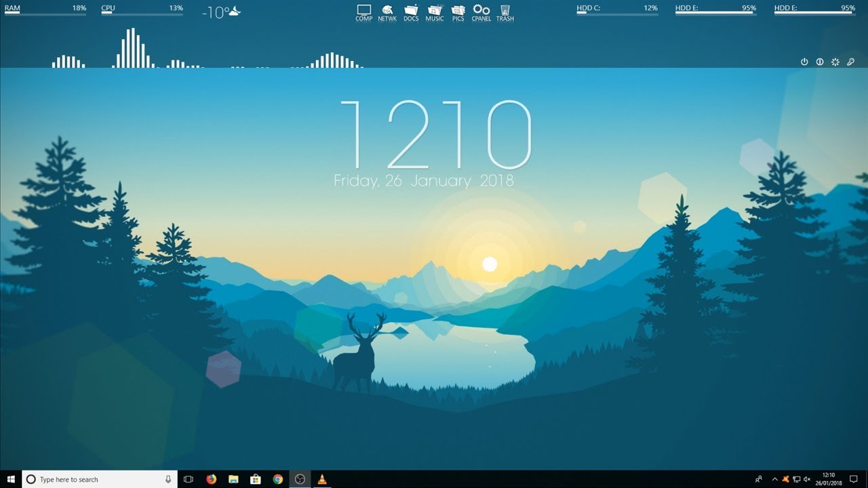868x488 pixels.
Task: Select the restart icon in the power widget
Action: tap(819, 62)
